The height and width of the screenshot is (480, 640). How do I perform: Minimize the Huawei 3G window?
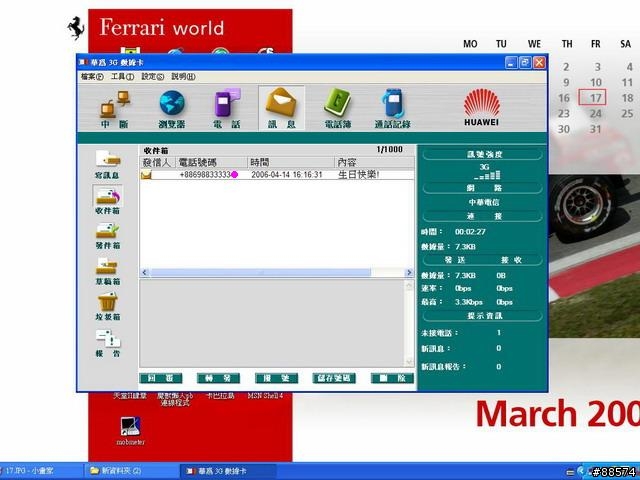pos(511,62)
